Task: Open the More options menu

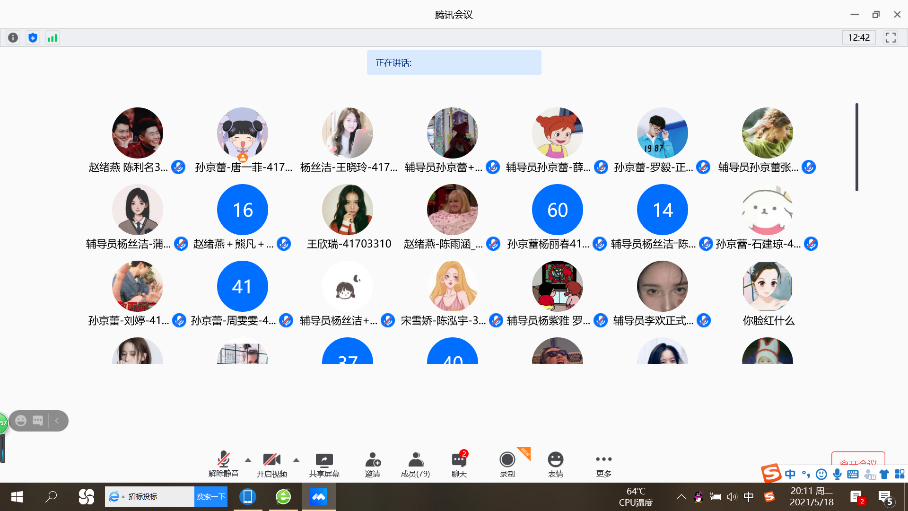Action: 603,463
